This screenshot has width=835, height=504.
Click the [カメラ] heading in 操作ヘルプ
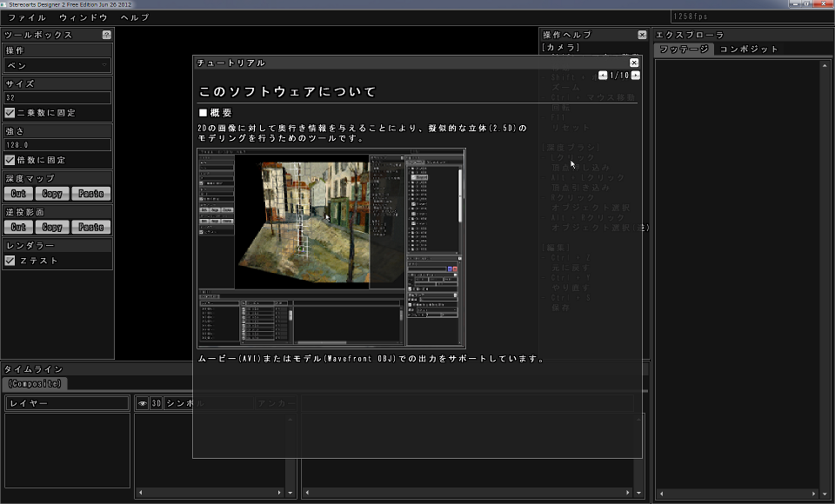coord(561,48)
